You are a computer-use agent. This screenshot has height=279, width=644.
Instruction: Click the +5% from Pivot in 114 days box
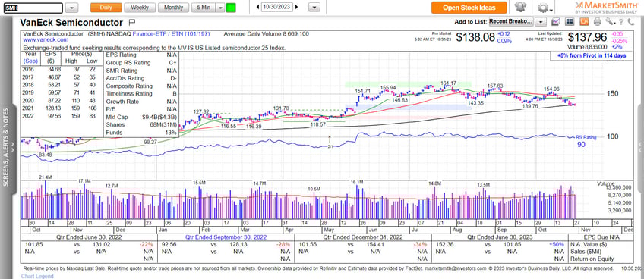click(x=591, y=56)
